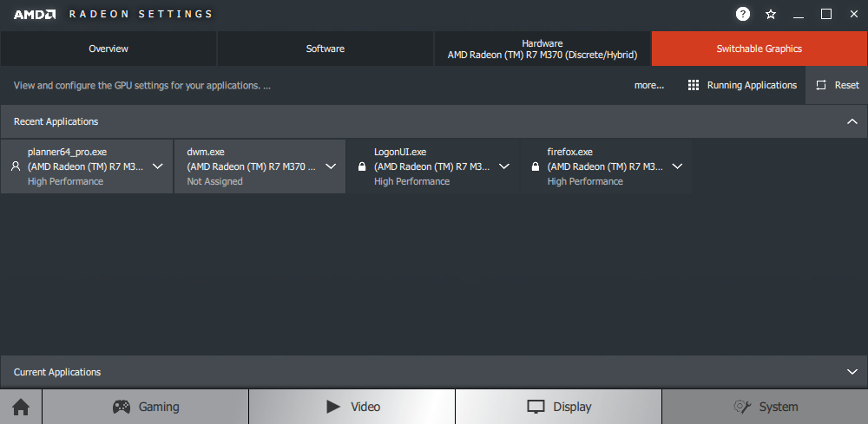Image resolution: width=868 pixels, height=424 pixels.
Task: Open the Gaming section
Action: [x=146, y=407]
